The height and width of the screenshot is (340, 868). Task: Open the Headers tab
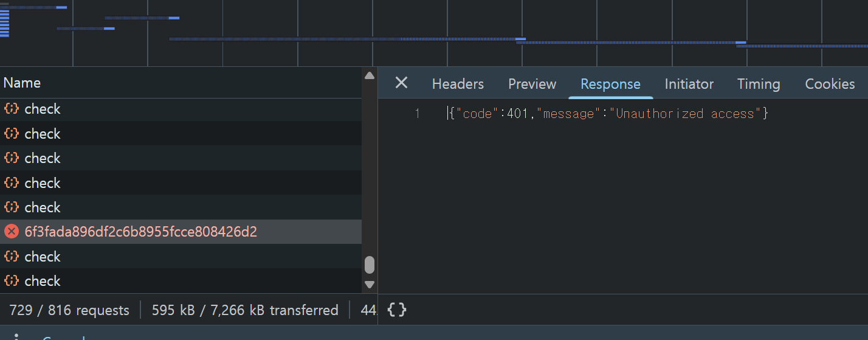[458, 84]
